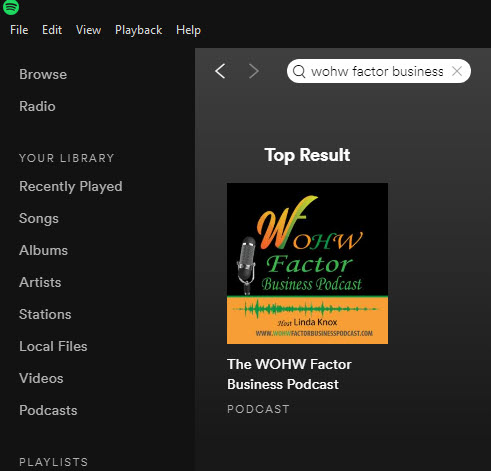
Task: Open the WOHW Factor podcast cover art
Action: pyautogui.click(x=307, y=263)
